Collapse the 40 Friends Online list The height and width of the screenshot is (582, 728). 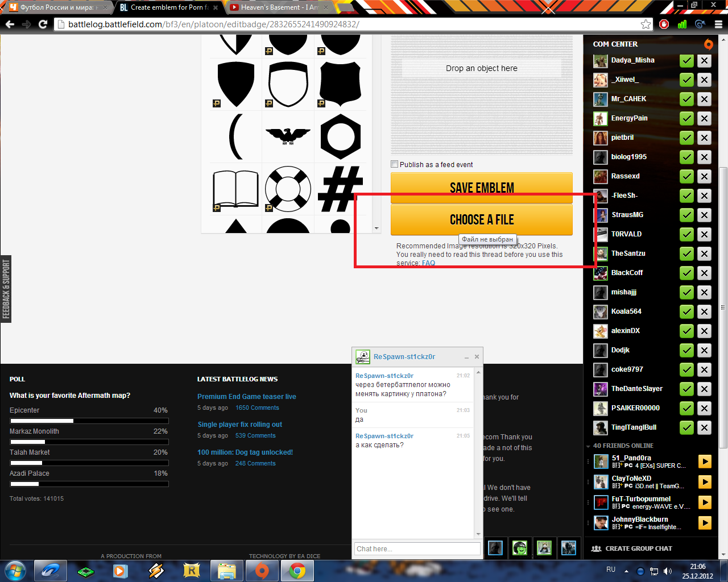588,446
